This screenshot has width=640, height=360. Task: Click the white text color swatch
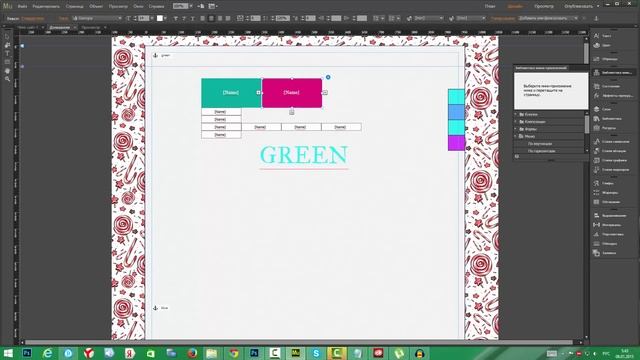pyautogui.click(x=160, y=18)
